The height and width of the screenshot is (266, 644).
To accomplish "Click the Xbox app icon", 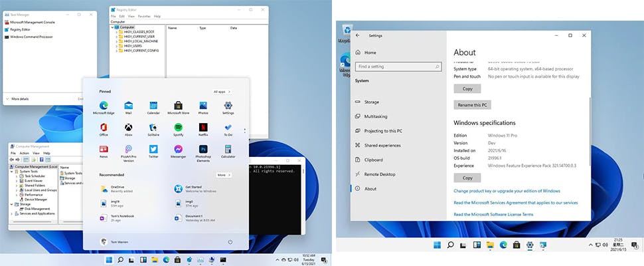I will [128, 127].
